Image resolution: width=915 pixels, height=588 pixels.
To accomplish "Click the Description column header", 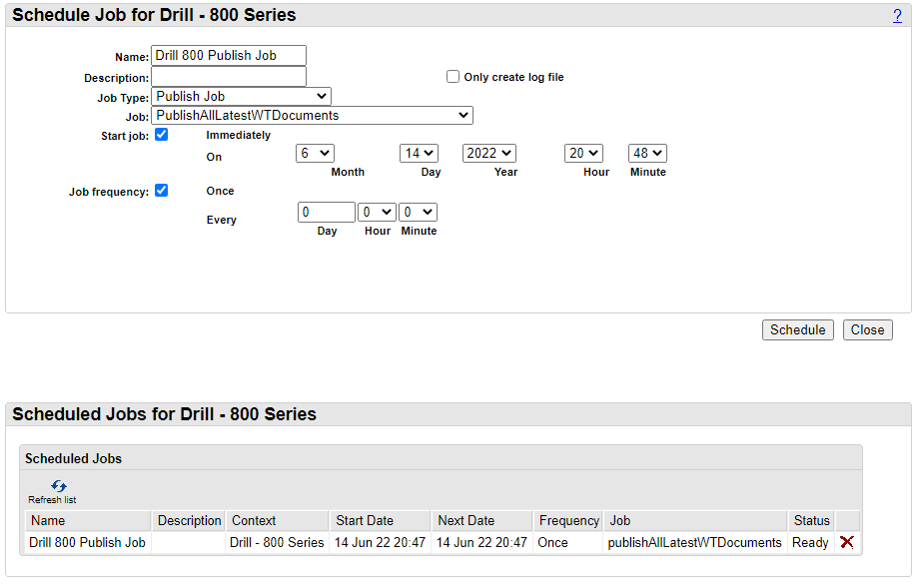I will (189, 521).
